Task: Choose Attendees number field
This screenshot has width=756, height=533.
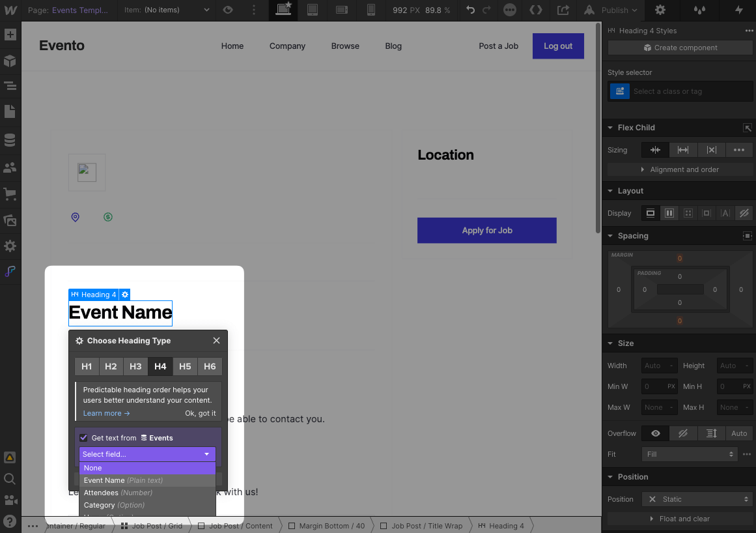Action: (147, 493)
